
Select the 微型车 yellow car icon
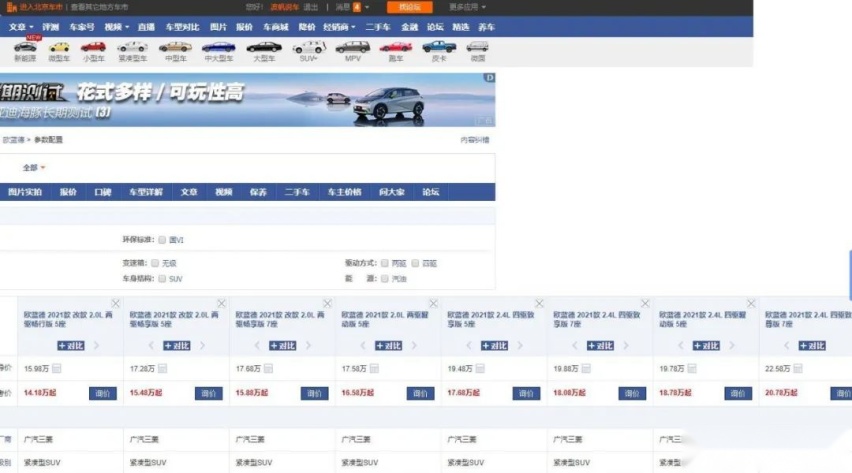(59, 47)
